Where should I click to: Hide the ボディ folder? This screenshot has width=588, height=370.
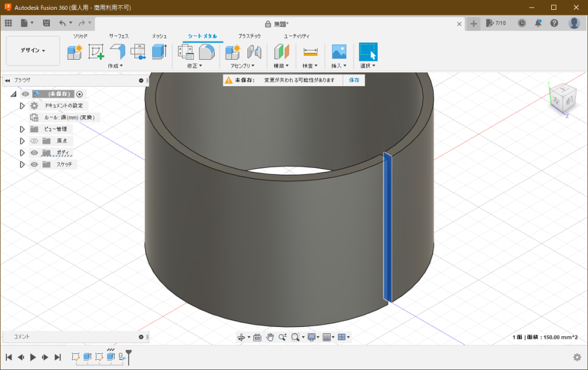click(34, 153)
